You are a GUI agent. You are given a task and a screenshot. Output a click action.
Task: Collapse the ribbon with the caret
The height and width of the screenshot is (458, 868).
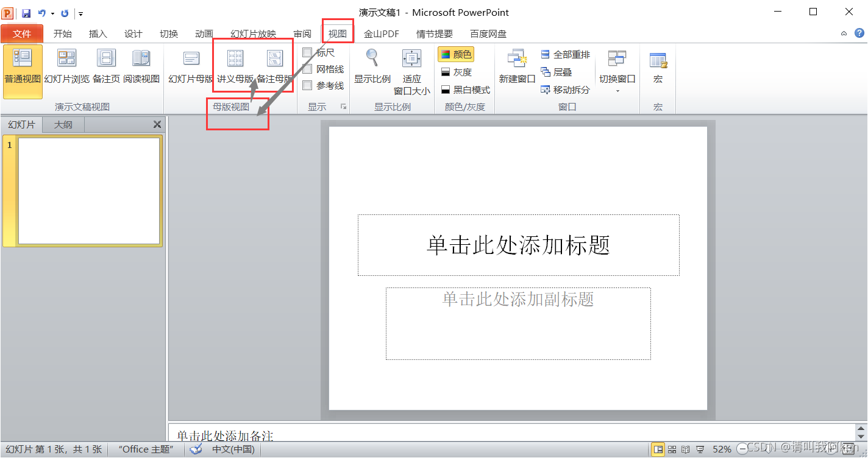pos(844,33)
